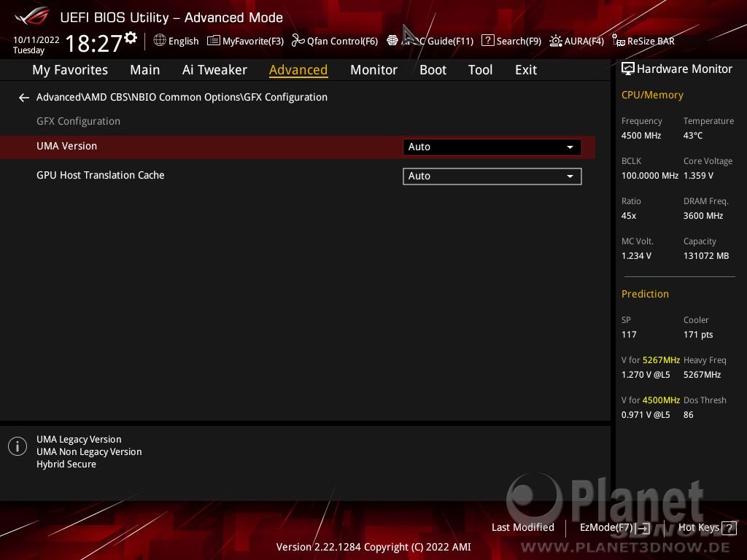Click the globe language icon
This screenshot has width=747, height=560.
pyautogui.click(x=160, y=41)
